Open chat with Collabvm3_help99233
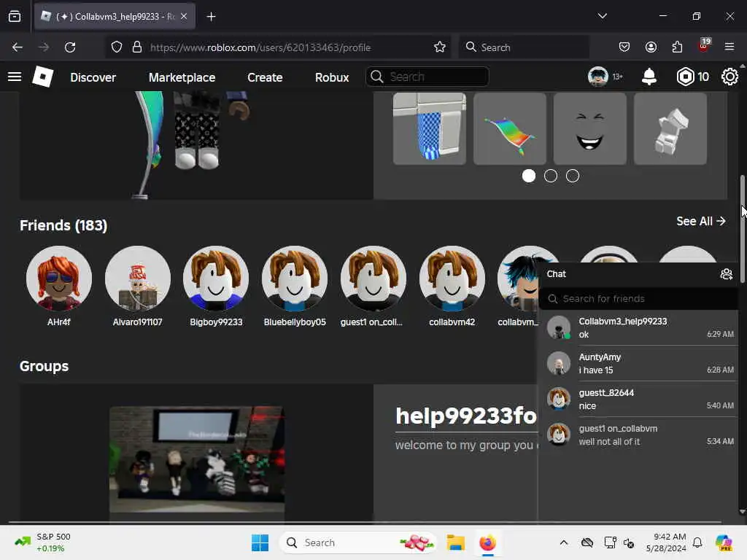 638,327
